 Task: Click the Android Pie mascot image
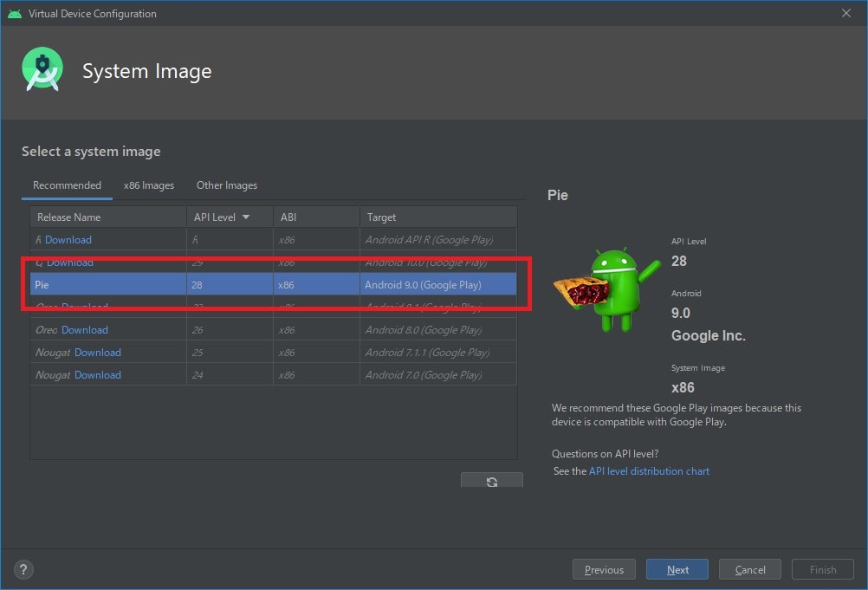[x=606, y=290]
